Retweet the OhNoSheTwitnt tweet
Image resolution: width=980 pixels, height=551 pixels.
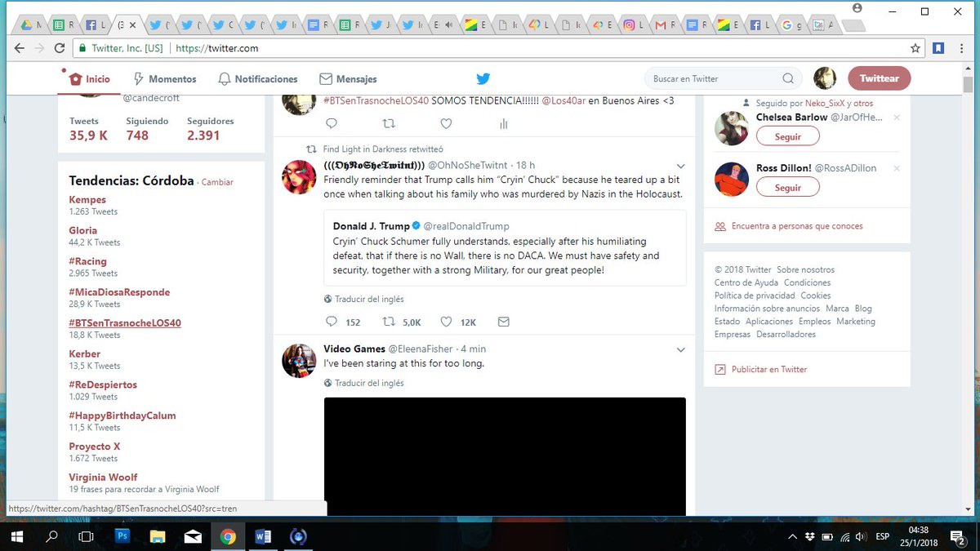pyautogui.click(x=390, y=322)
